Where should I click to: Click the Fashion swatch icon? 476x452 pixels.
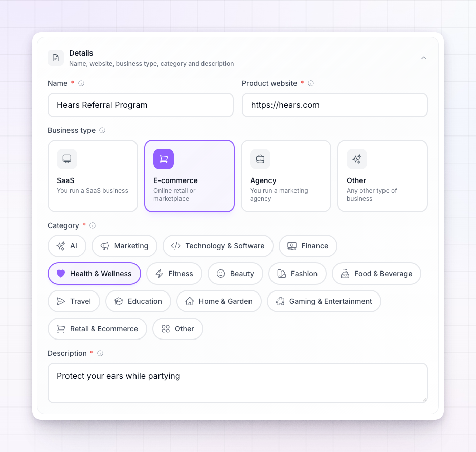tap(282, 274)
